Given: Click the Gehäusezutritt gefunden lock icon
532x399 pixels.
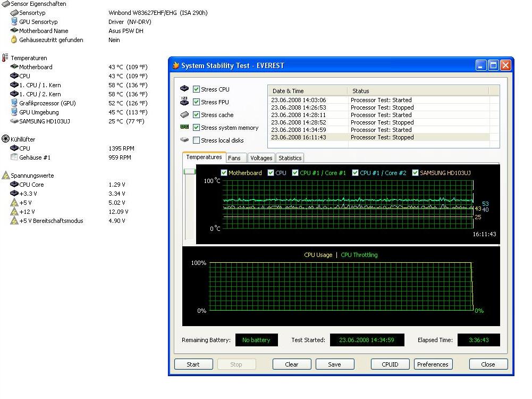Looking at the screenshot, I should pyautogui.click(x=14, y=39).
